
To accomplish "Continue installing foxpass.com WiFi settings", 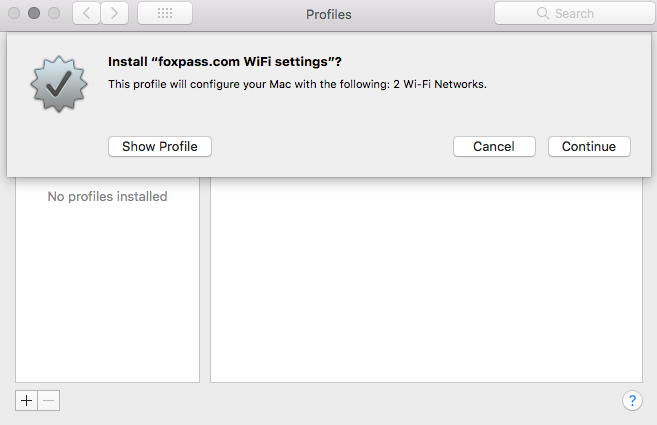I will [x=589, y=146].
